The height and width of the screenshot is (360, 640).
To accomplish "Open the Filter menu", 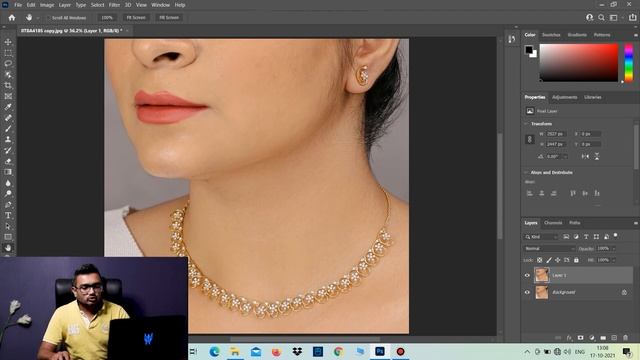I will pyautogui.click(x=114, y=5).
